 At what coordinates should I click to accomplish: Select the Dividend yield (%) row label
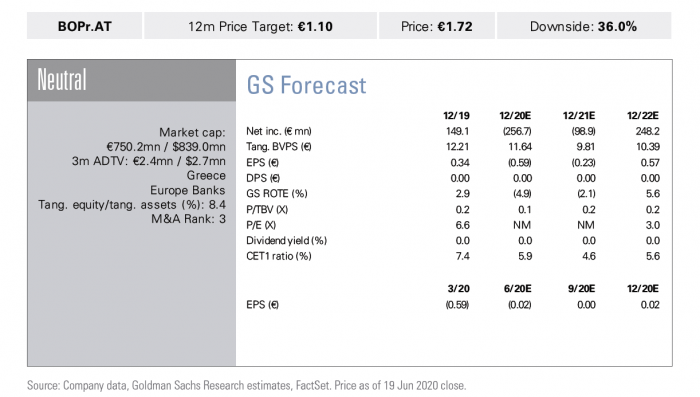287,241
